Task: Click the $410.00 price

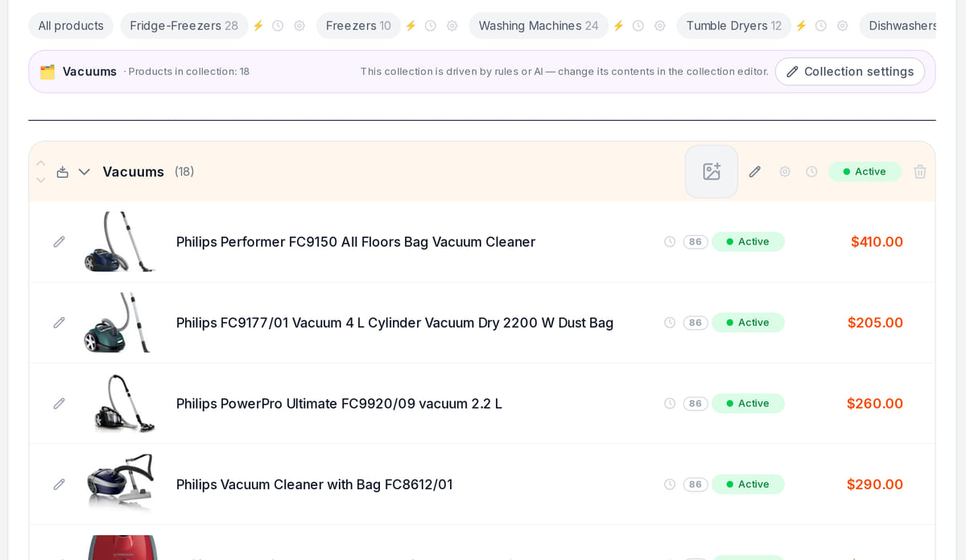Action: (x=877, y=241)
